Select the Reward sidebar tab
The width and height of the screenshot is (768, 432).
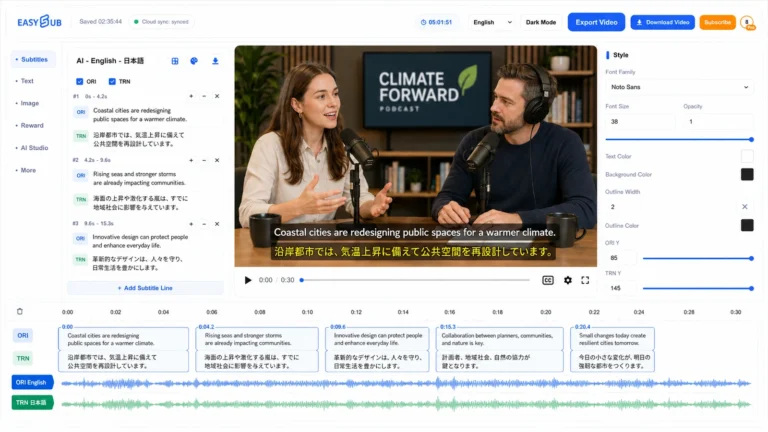coord(32,125)
